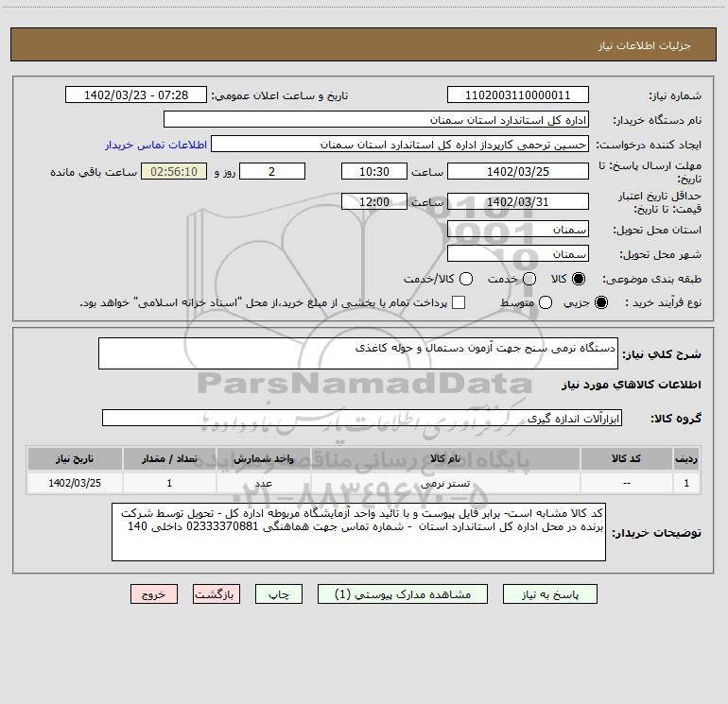Screen dimensions: 728x704
Task: Click the تاریخ نیاز column header
Action: [x=75, y=458]
